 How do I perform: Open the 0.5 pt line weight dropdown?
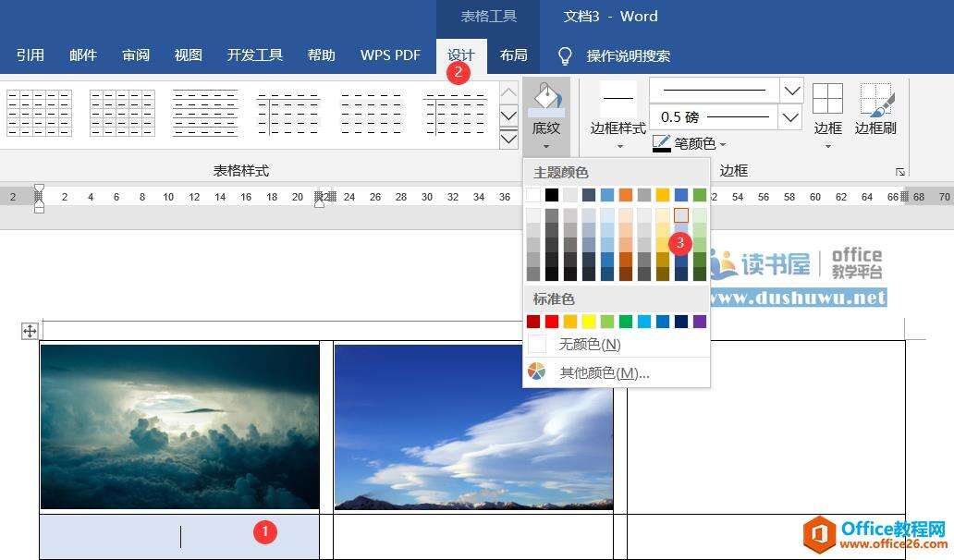point(791,117)
